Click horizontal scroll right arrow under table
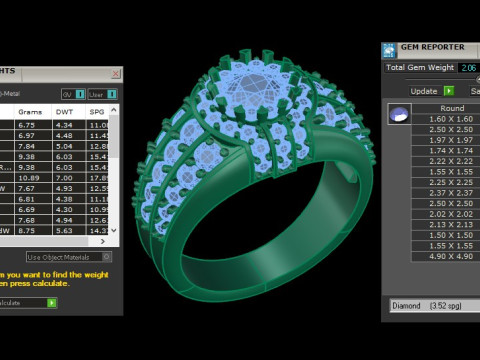This screenshot has width=480, height=360. 103,241
